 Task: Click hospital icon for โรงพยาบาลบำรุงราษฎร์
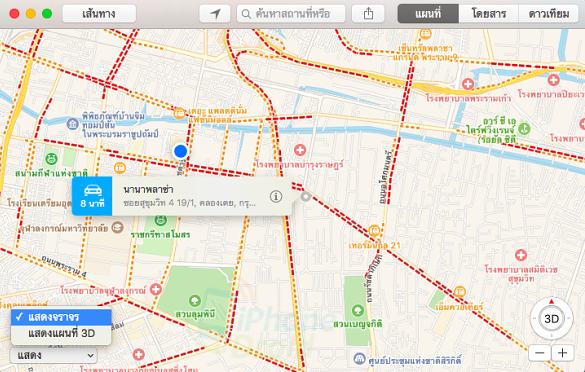(x=300, y=150)
